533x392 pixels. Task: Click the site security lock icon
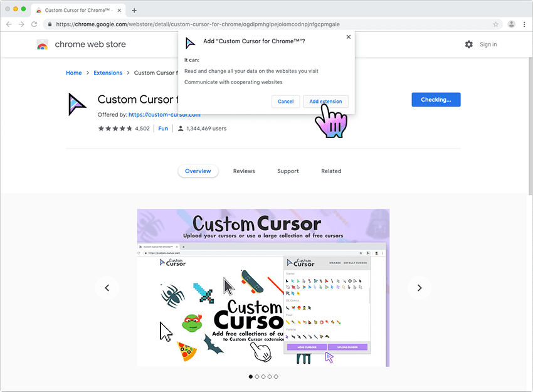point(50,24)
